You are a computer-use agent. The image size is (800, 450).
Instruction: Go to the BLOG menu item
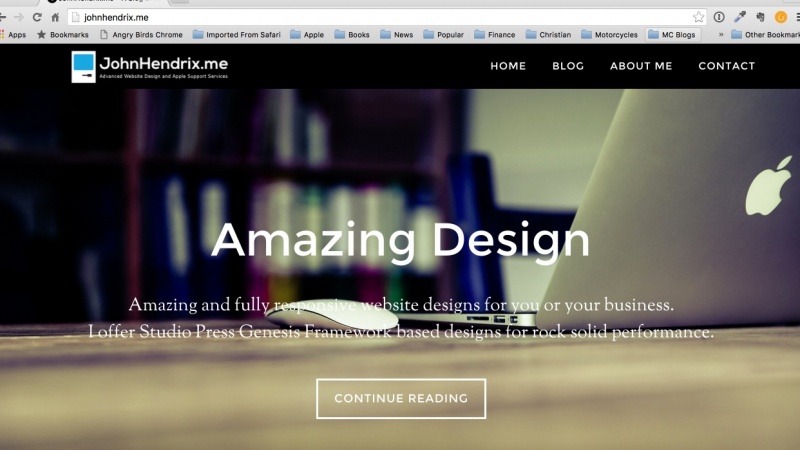[568, 66]
